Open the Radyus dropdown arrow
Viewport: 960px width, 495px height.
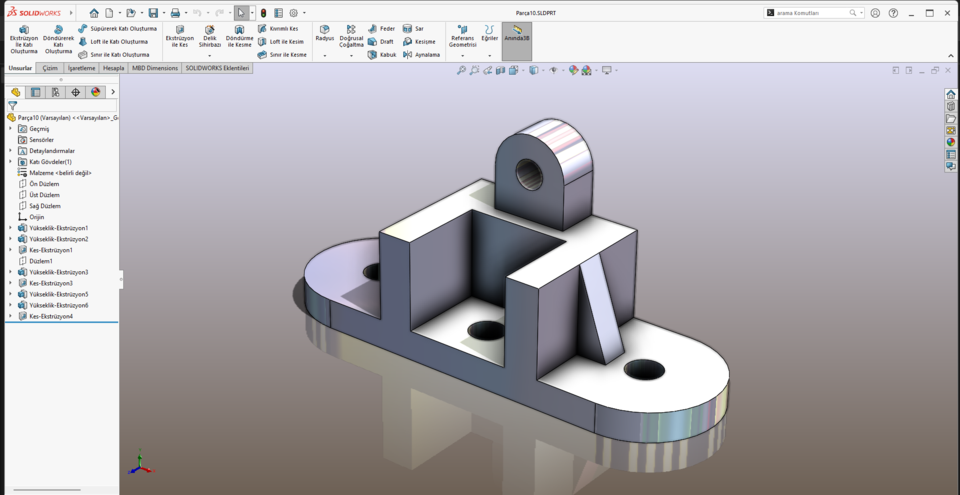point(324,56)
